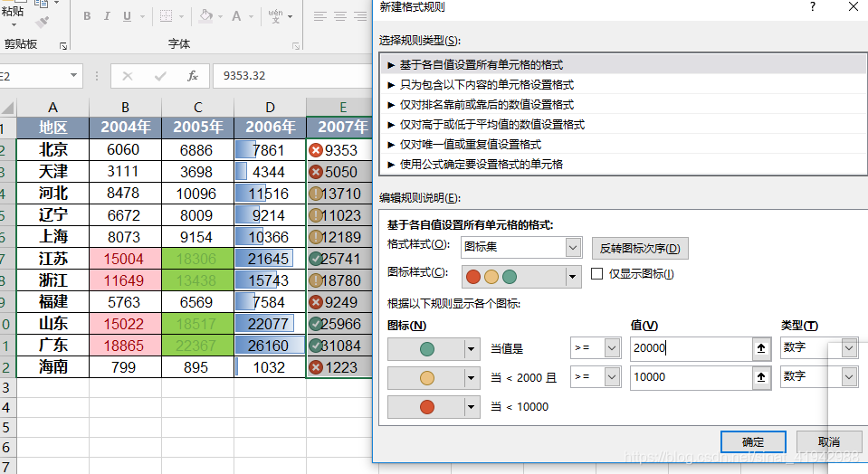This screenshot has width=868, height=474.
Task: Select column D header
Action: click(x=270, y=108)
